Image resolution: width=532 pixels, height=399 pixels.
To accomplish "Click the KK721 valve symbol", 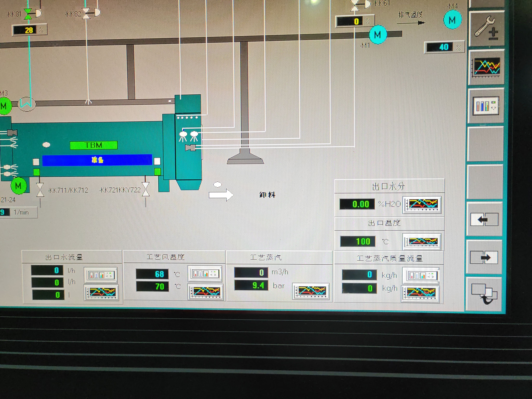I will click(x=145, y=189).
